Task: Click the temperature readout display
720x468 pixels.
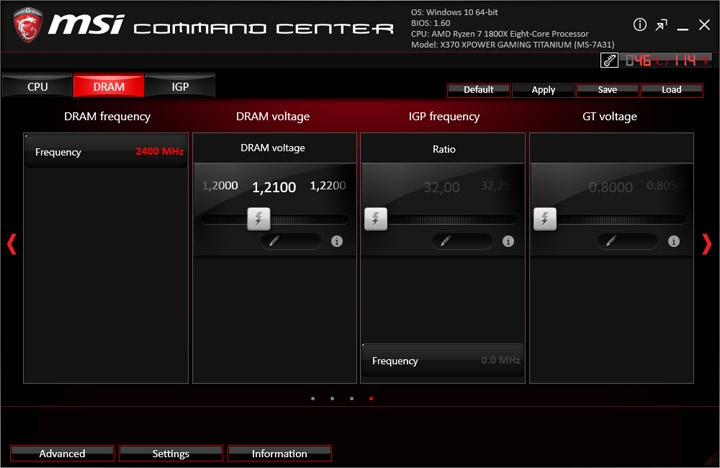Action: tap(666, 60)
